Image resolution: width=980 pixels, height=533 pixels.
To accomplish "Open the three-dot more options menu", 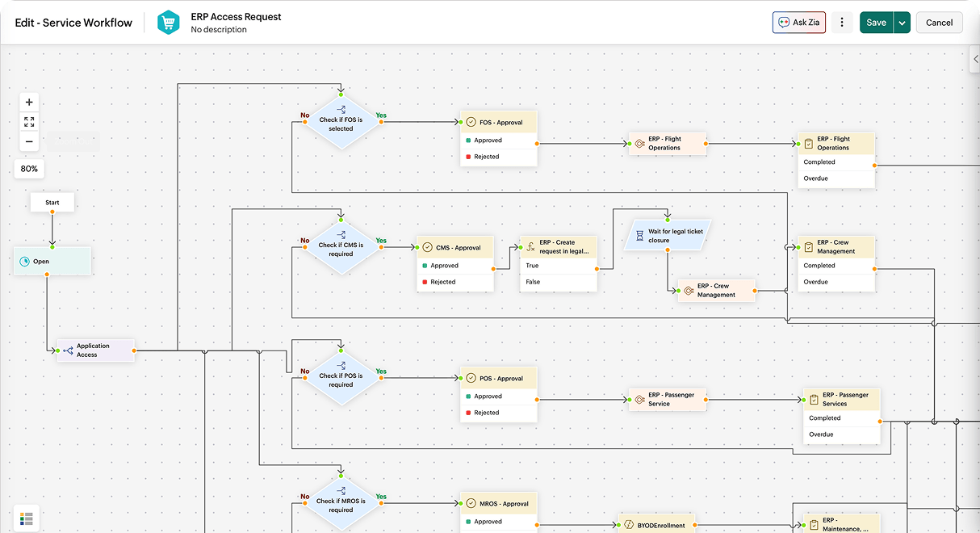I will click(842, 23).
